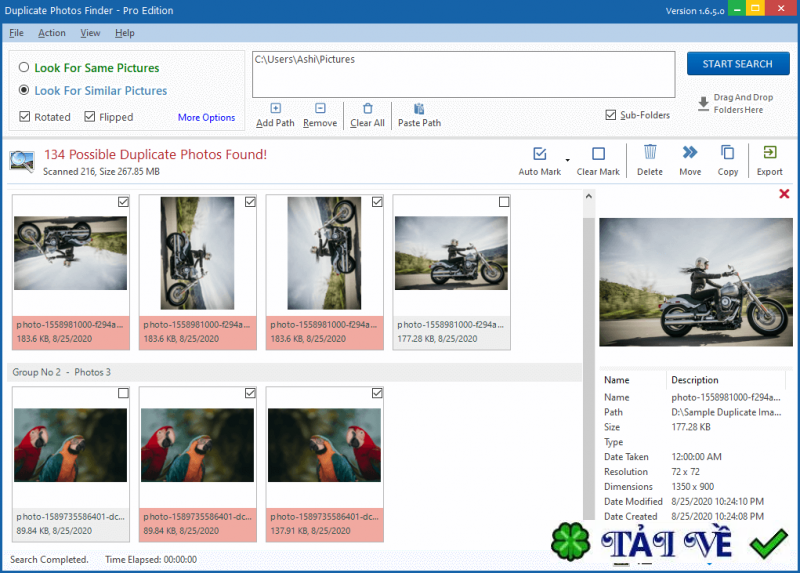Uncheck the Flipped checkbox
The image size is (800, 573).
(90, 117)
